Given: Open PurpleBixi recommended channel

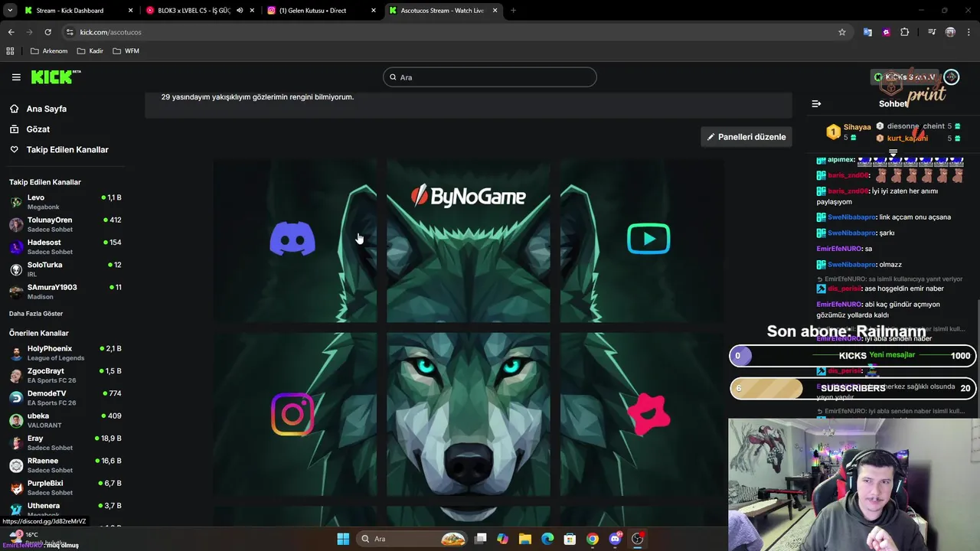Looking at the screenshot, I should point(65,487).
